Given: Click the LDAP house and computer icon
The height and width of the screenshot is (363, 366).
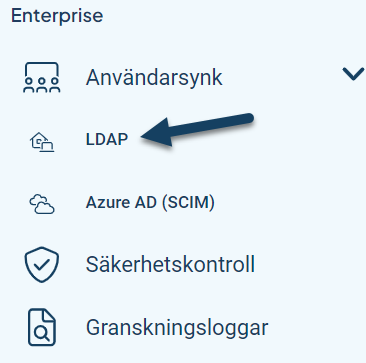Looking at the screenshot, I should pos(42,142).
